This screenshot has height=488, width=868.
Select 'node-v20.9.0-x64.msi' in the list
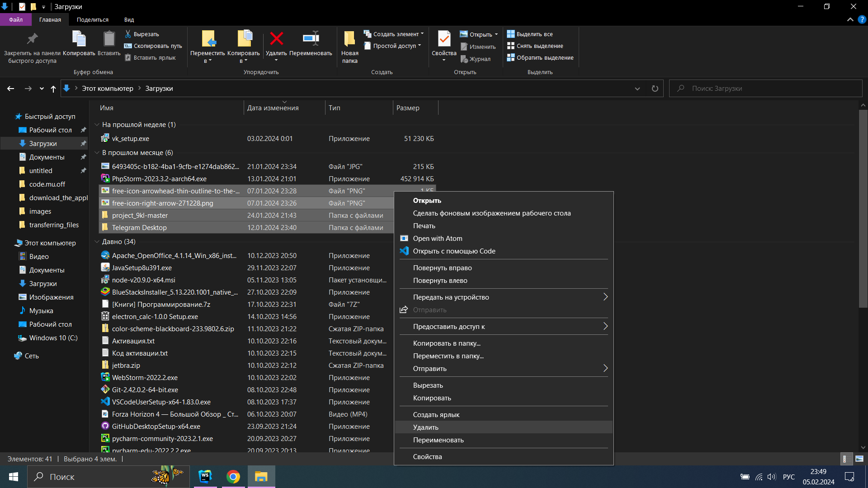[x=143, y=280]
